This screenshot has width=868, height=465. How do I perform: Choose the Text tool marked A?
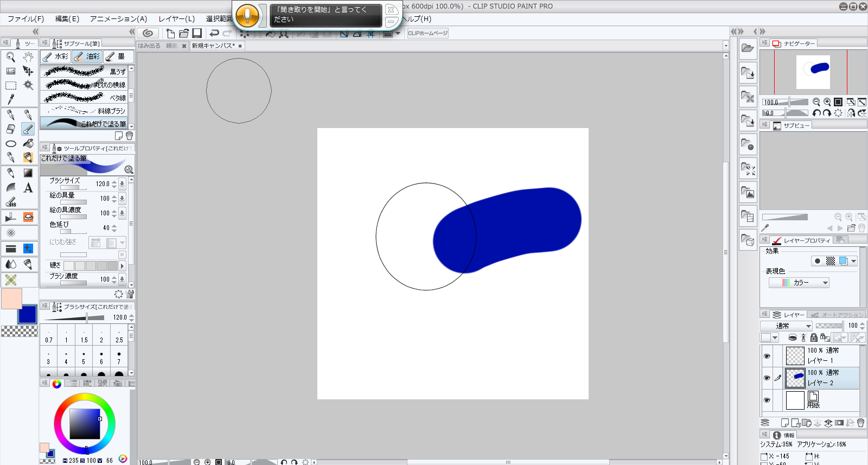click(x=28, y=188)
